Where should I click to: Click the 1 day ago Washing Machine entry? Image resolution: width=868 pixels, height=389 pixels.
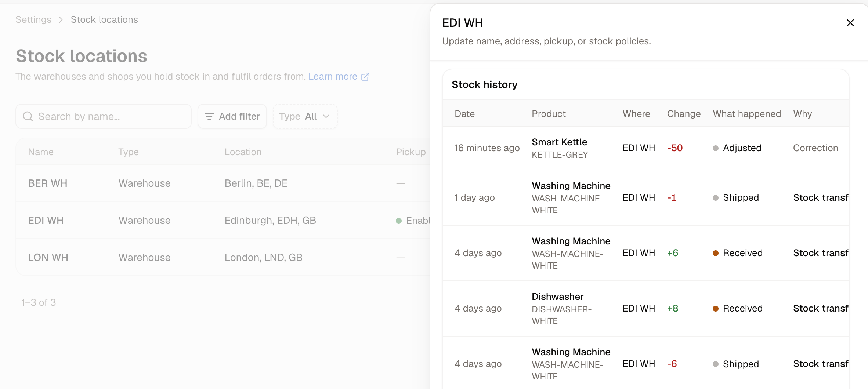(645, 197)
